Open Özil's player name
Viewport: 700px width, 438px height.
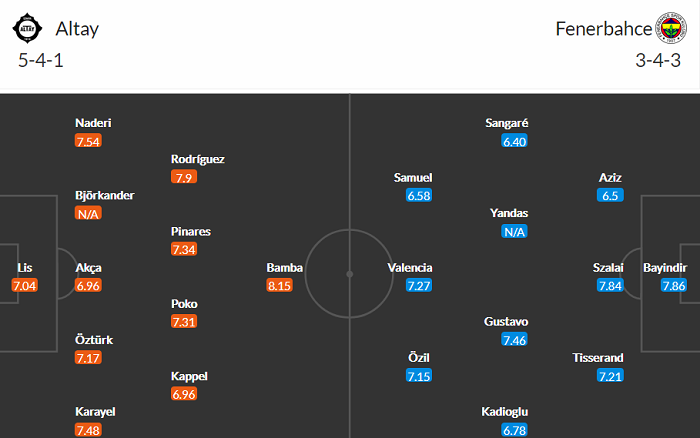[420, 357]
